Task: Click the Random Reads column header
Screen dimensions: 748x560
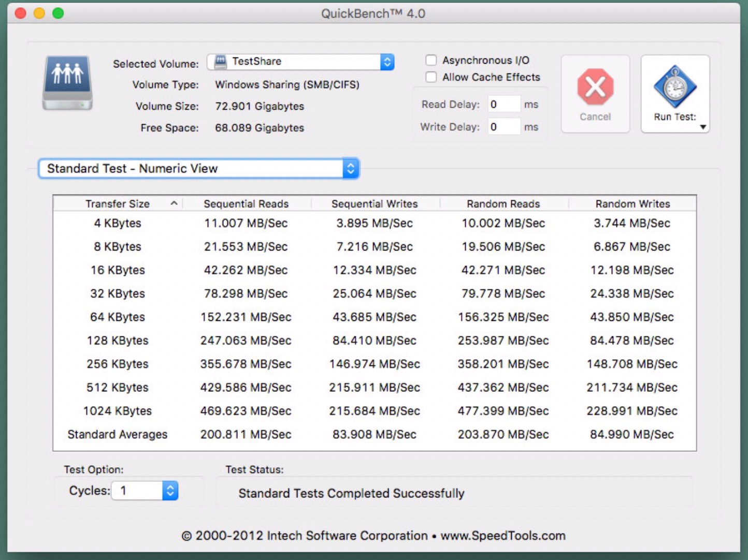Action: [504, 204]
